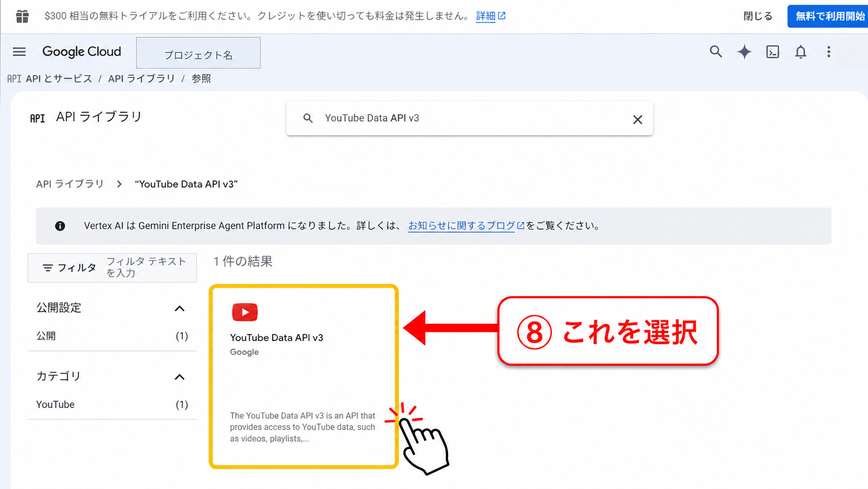Click 無料で利用開始 button
Image resolution: width=868 pixels, height=489 pixels.
(829, 16)
